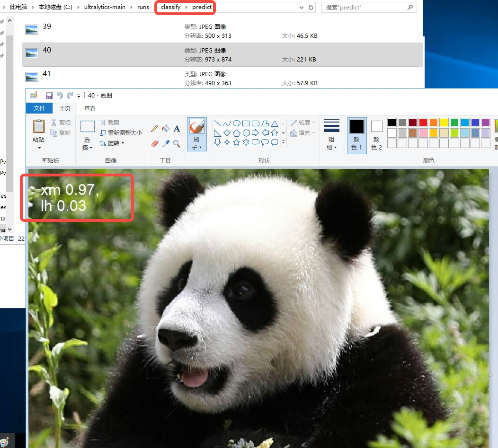Click the Redo arrow in quick access toolbar
This screenshot has width=498, height=448.
coord(70,95)
